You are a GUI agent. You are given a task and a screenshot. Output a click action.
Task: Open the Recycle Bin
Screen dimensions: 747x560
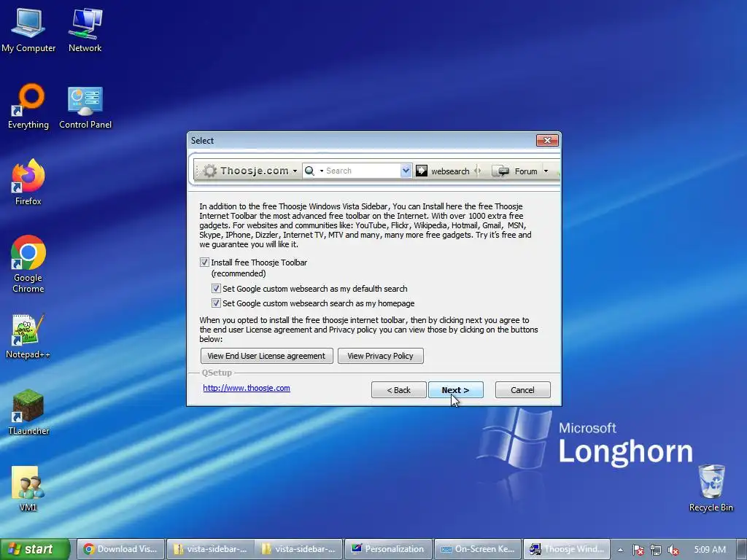[711, 489]
